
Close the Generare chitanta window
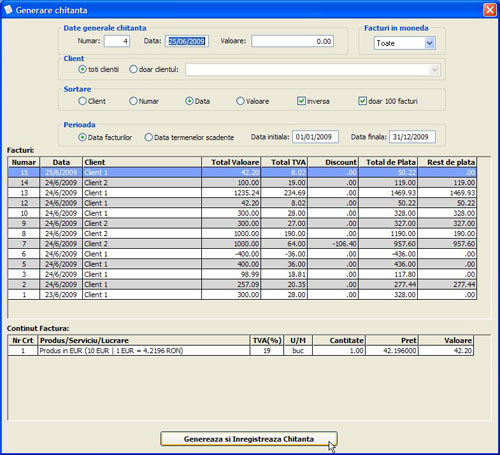coord(490,10)
